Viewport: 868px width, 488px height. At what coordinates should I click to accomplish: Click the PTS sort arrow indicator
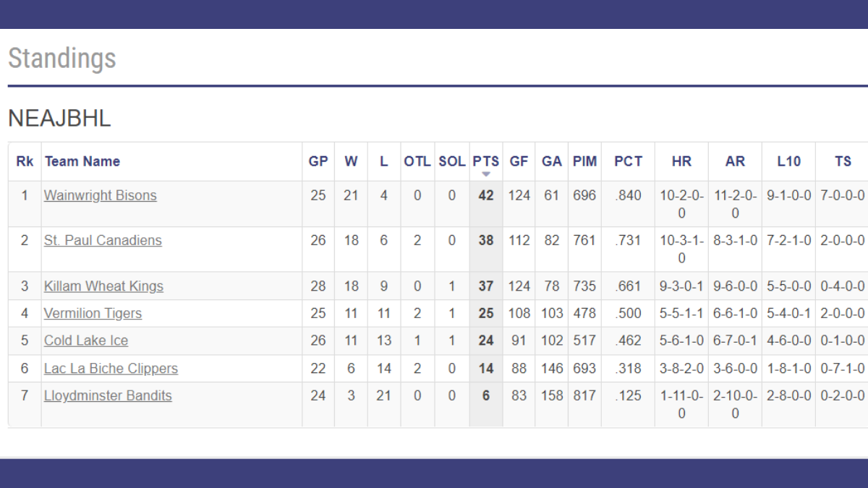pos(486,174)
